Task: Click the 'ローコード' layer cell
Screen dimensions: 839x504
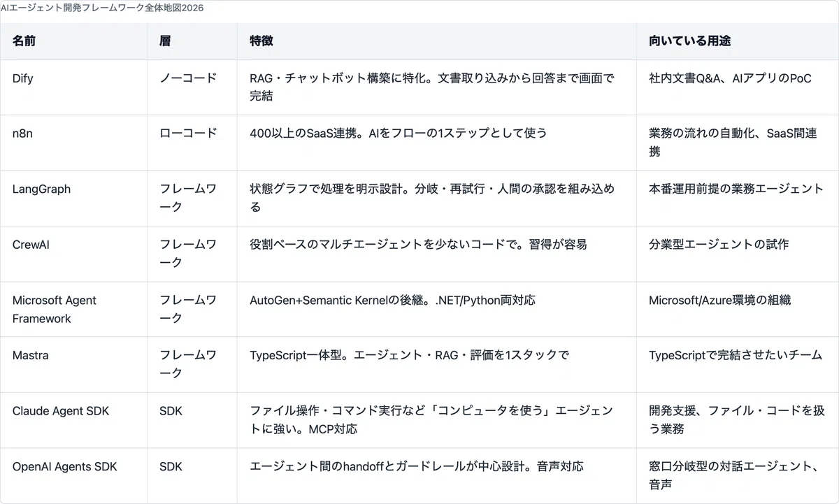Action: 192,143
